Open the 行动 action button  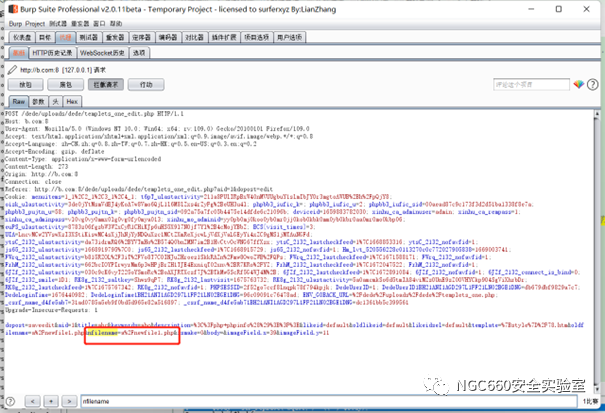[x=146, y=85]
